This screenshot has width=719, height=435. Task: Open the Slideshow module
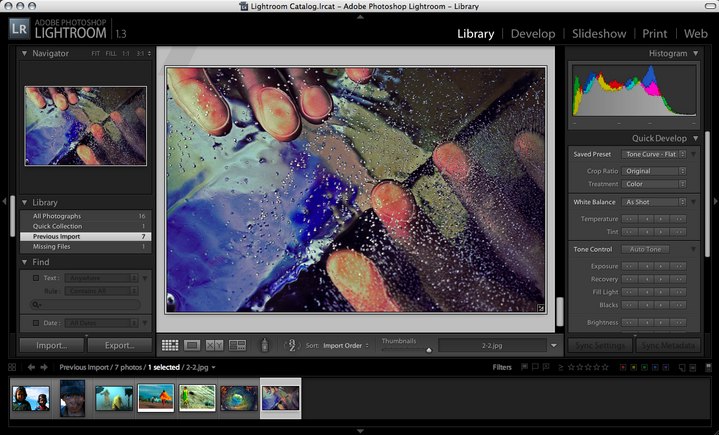599,33
